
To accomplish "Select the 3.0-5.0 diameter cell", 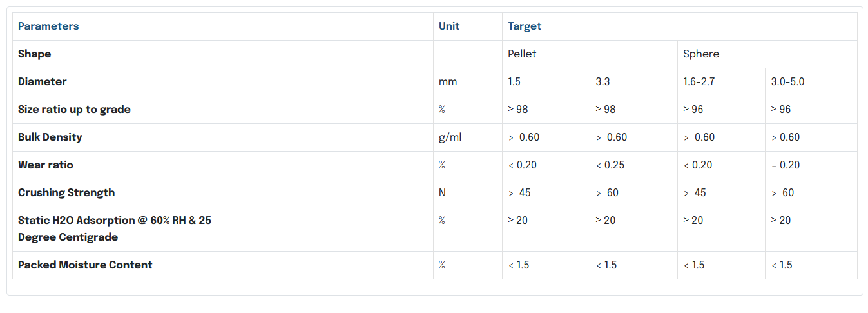I will 788,82.
